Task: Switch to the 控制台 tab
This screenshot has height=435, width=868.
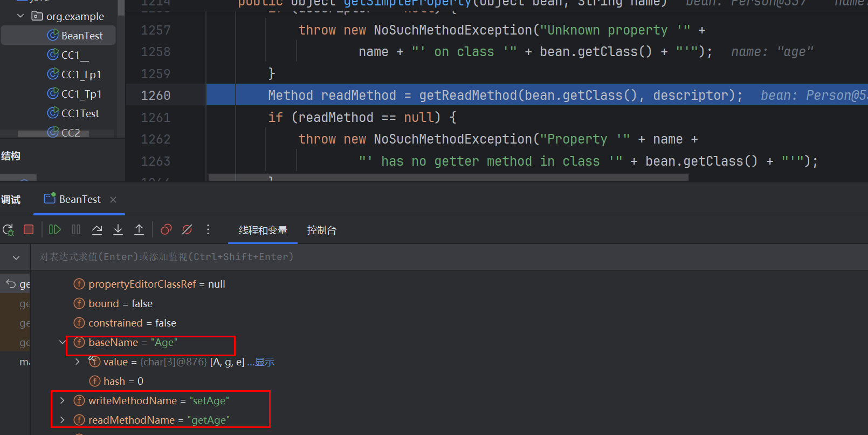Action: tap(321, 230)
